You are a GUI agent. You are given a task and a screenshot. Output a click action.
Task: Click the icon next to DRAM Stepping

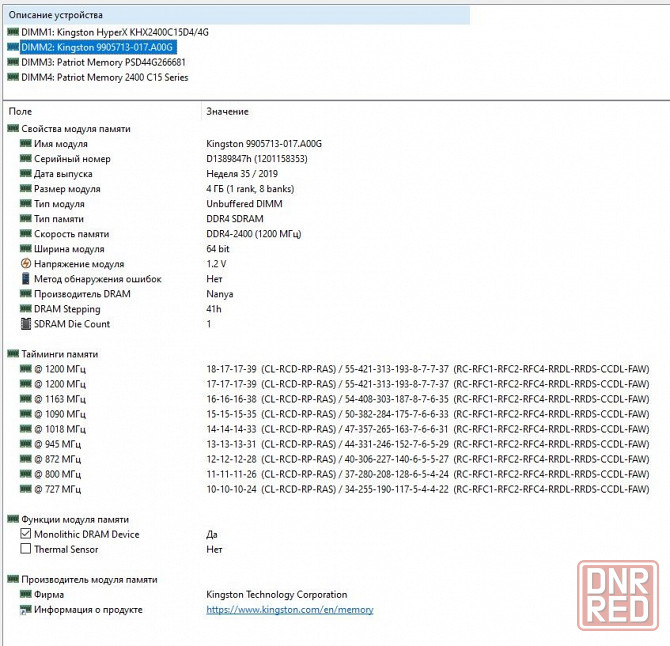[26, 308]
